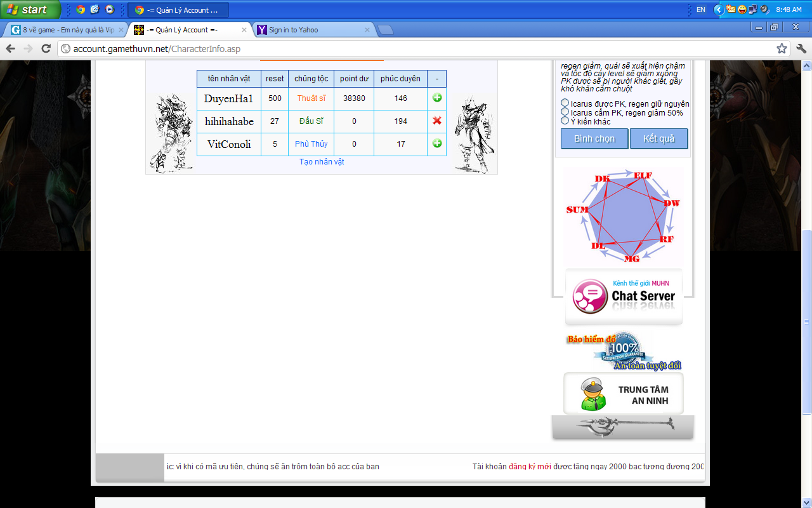The height and width of the screenshot is (508, 812).
Task: Click the 'đăng ký mới' link
Action: click(529, 467)
